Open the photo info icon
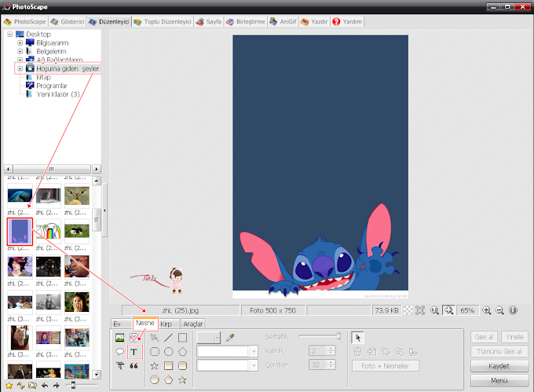The width and height of the screenshot is (534, 392). click(513, 310)
